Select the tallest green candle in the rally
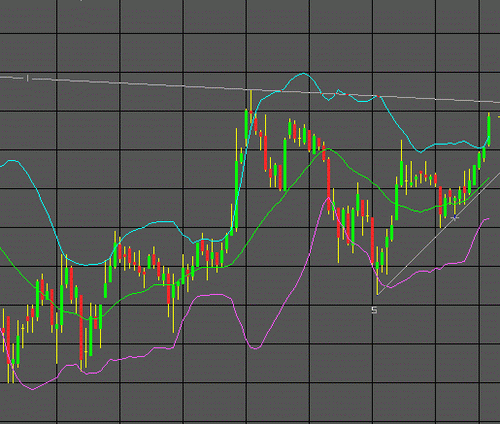 click(x=236, y=196)
